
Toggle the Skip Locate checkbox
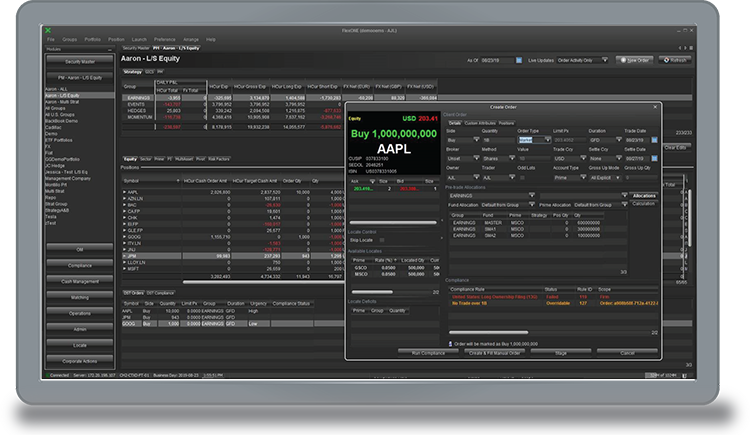click(x=382, y=240)
